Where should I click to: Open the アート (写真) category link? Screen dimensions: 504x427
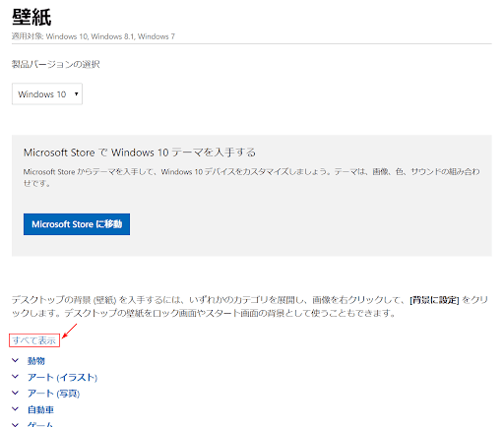click(x=53, y=394)
